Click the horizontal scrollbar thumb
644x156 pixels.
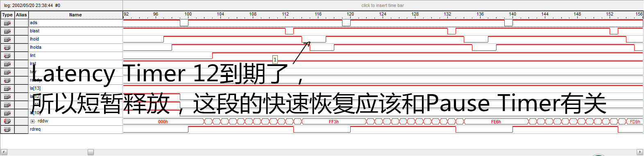(x=91, y=152)
